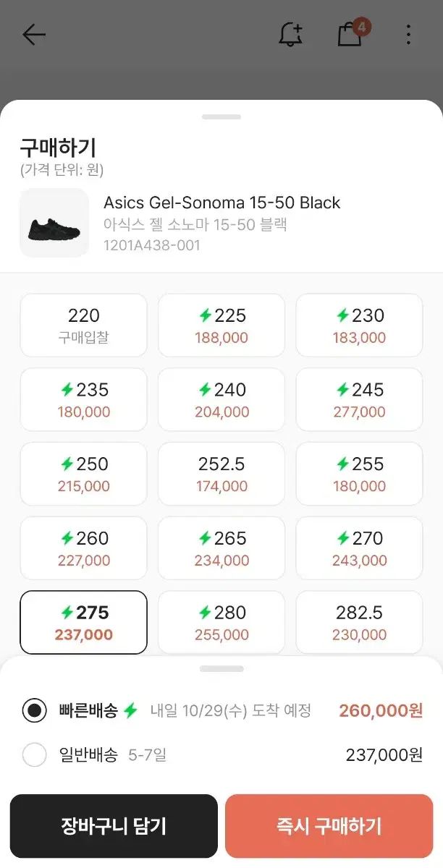This screenshot has width=443, height=868.
Task: Tap the selected size 275 tile
Action: [x=84, y=623]
